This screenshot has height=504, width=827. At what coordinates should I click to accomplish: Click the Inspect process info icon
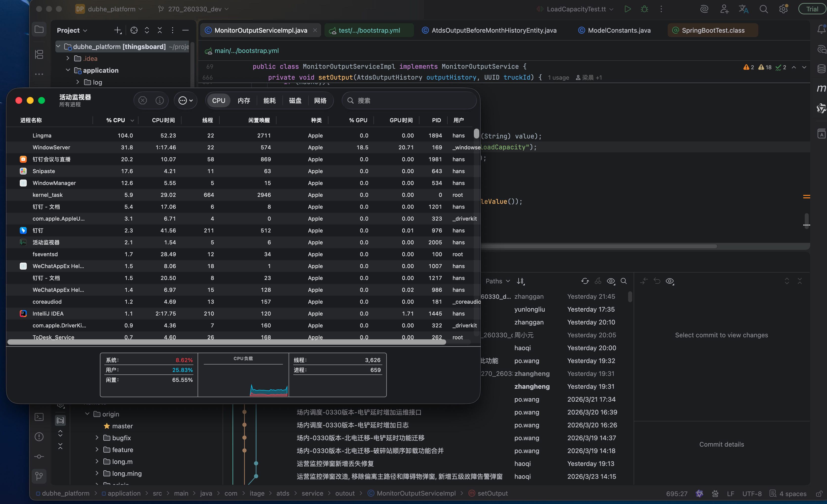pyautogui.click(x=160, y=100)
